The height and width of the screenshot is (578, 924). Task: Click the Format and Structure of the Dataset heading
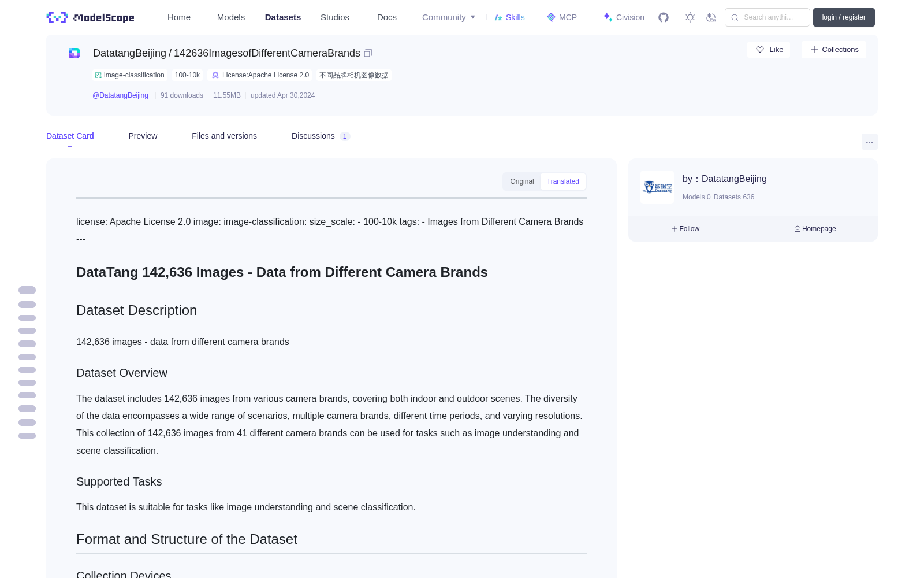tap(187, 539)
